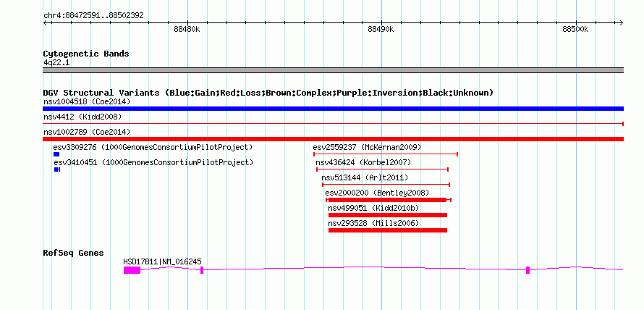Click the thin red nsv4412 variant line
644x310 pixels.
pos(333,123)
